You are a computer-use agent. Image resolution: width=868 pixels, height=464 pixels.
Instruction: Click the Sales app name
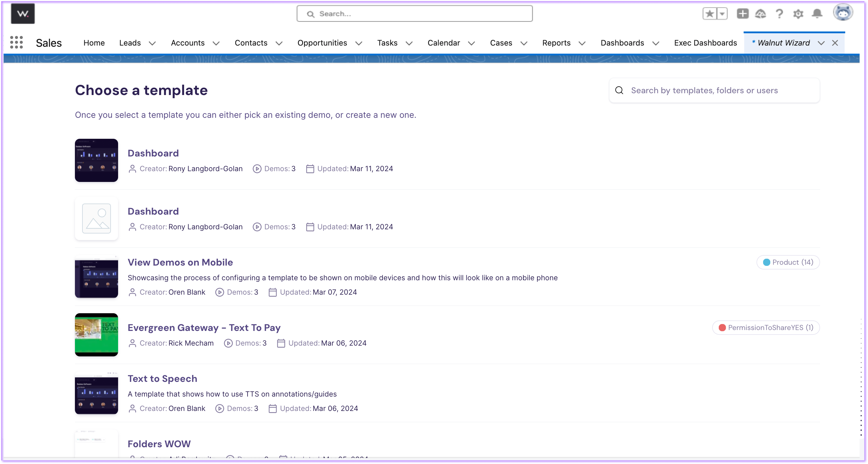[x=49, y=43]
